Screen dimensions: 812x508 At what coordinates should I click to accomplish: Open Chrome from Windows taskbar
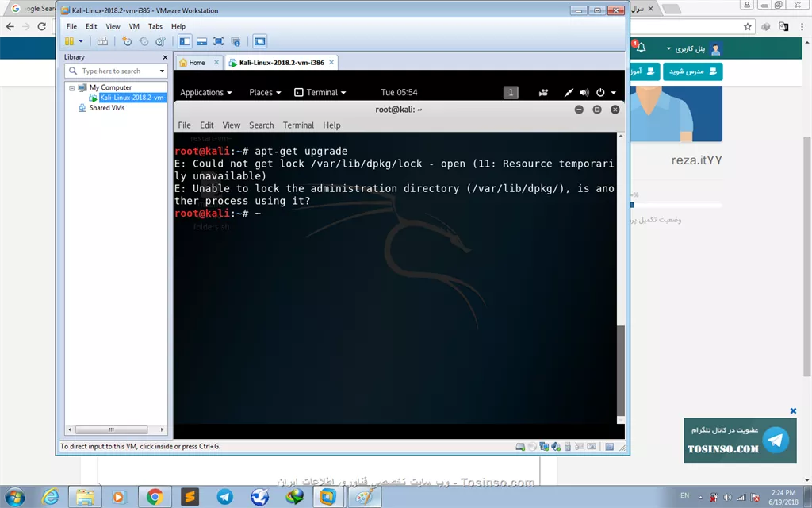(x=155, y=497)
